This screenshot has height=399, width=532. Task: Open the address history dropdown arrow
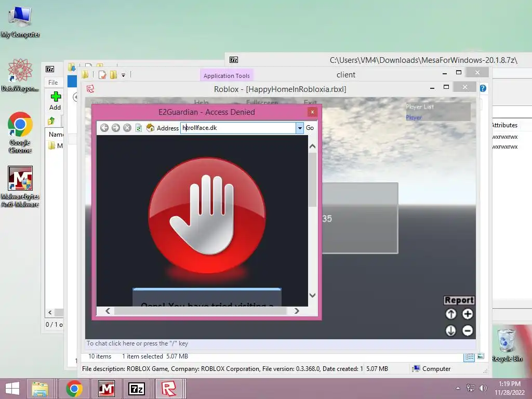(300, 128)
